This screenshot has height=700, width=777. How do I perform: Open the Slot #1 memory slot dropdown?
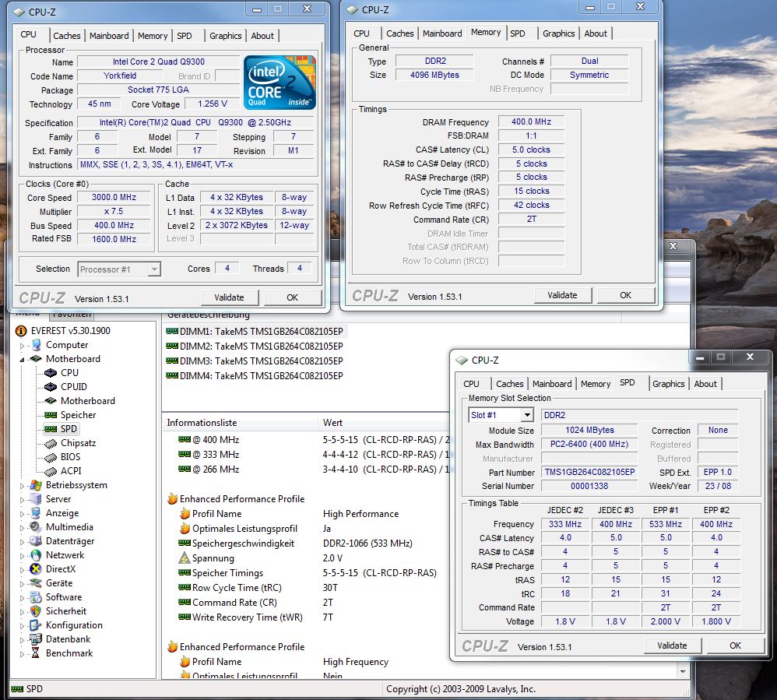click(527, 416)
